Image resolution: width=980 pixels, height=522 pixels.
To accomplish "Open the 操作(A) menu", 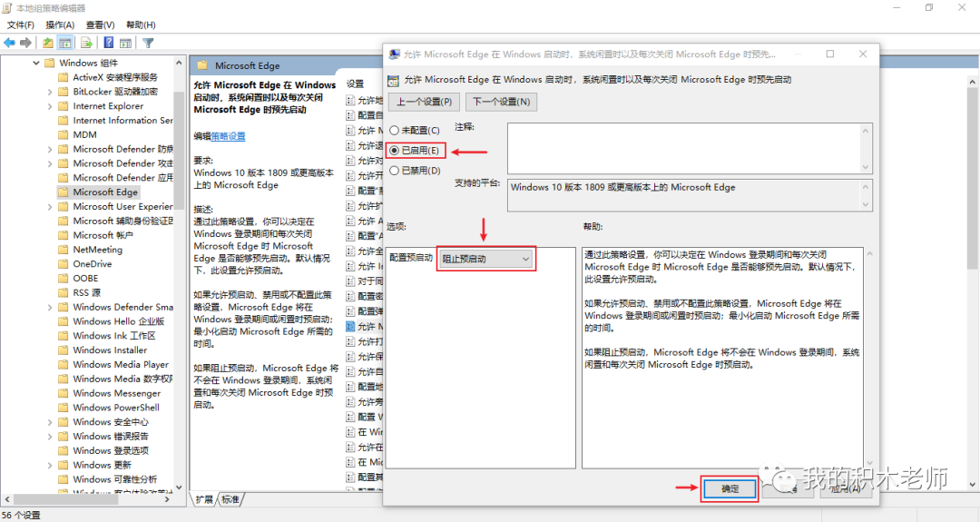I will 60,25.
